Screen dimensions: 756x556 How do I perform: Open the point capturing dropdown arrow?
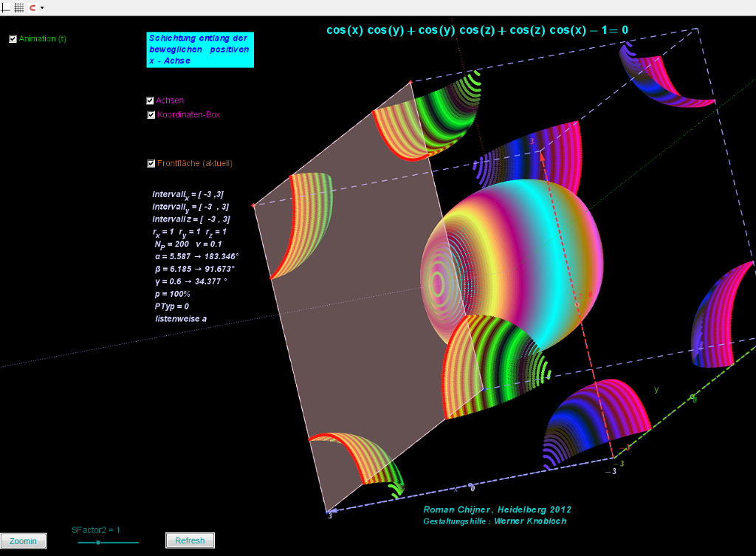coord(42,7)
